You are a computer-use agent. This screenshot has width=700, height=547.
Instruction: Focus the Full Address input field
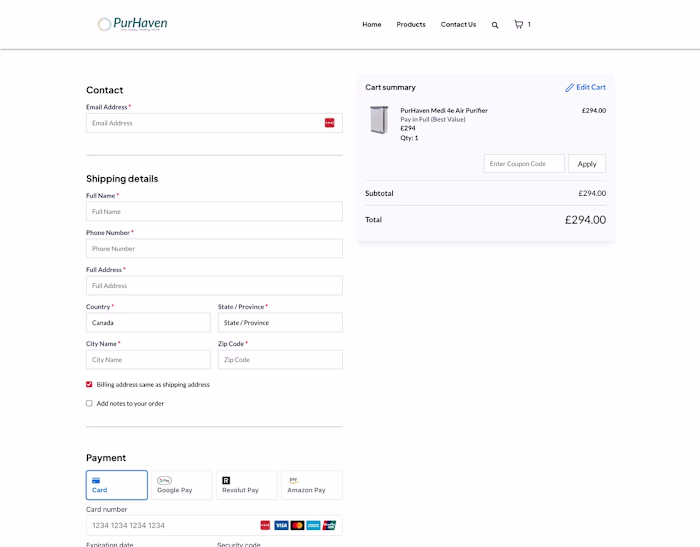(214, 285)
